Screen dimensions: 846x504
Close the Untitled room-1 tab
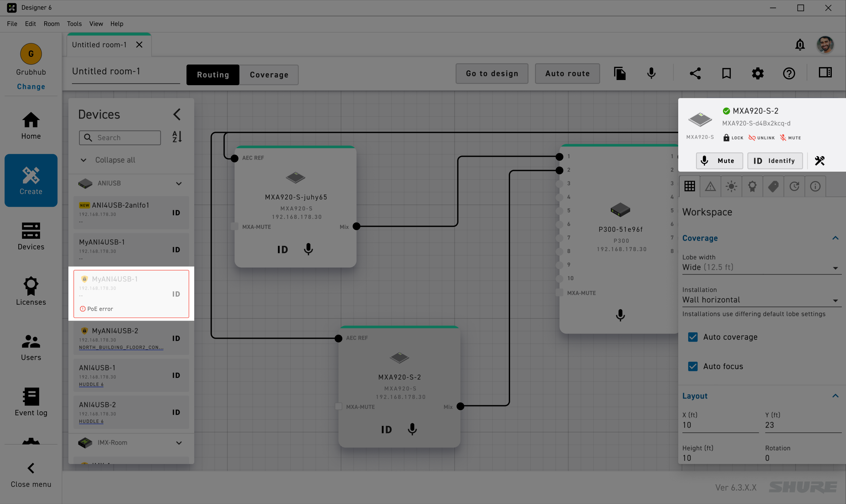coord(139,45)
